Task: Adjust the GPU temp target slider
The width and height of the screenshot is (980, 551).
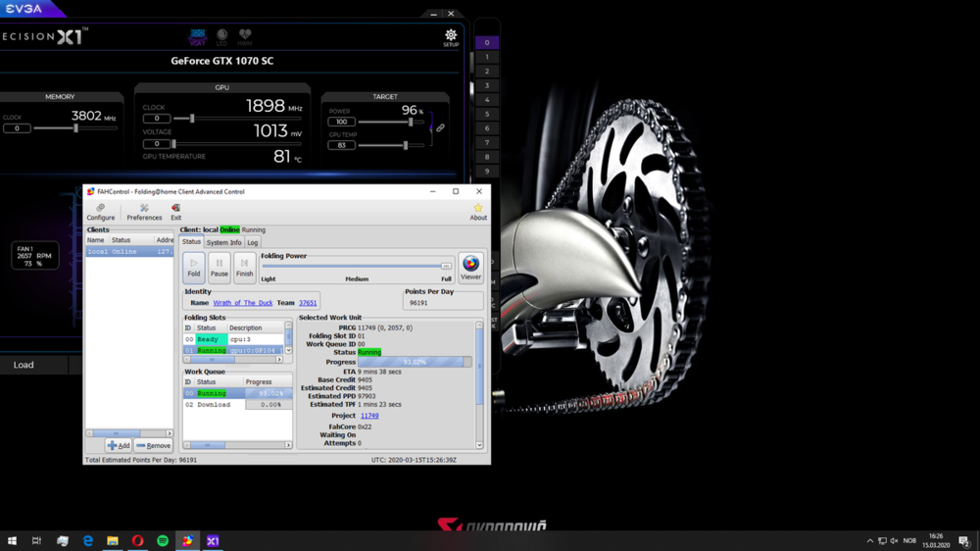Action: point(406,145)
